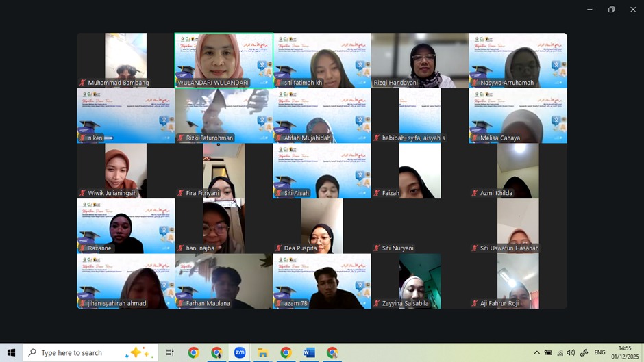Open the ENG language input selector
This screenshot has height=362, width=644.
(x=599, y=352)
